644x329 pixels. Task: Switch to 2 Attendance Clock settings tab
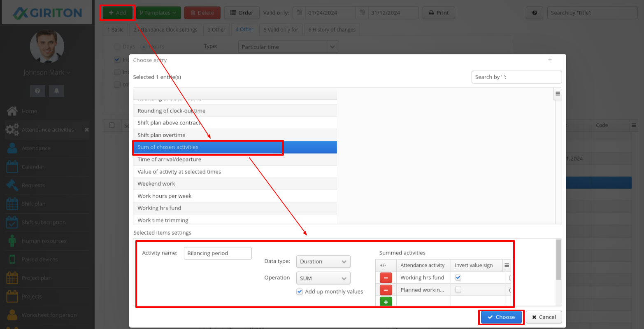165,30
